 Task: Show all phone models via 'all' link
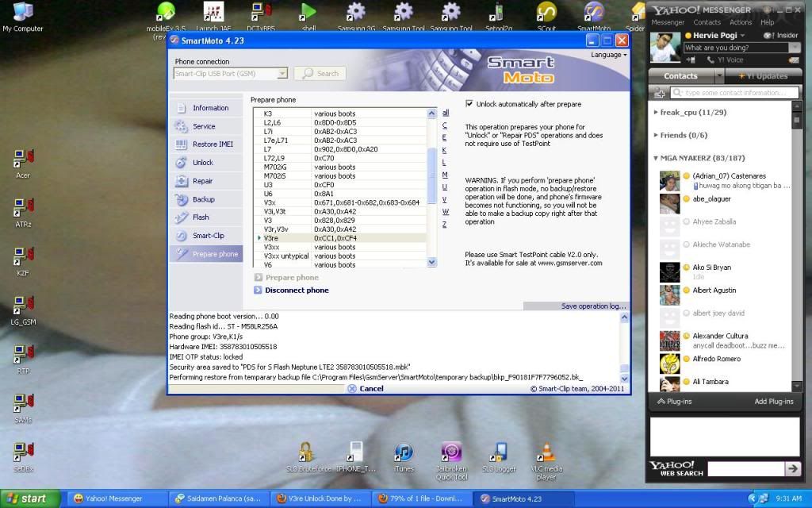(446, 113)
